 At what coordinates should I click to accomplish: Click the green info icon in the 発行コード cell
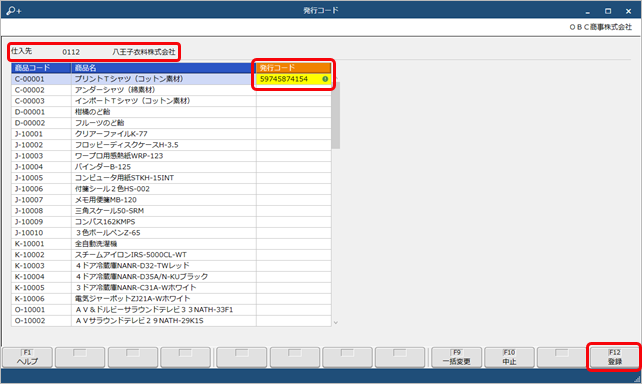(x=325, y=79)
